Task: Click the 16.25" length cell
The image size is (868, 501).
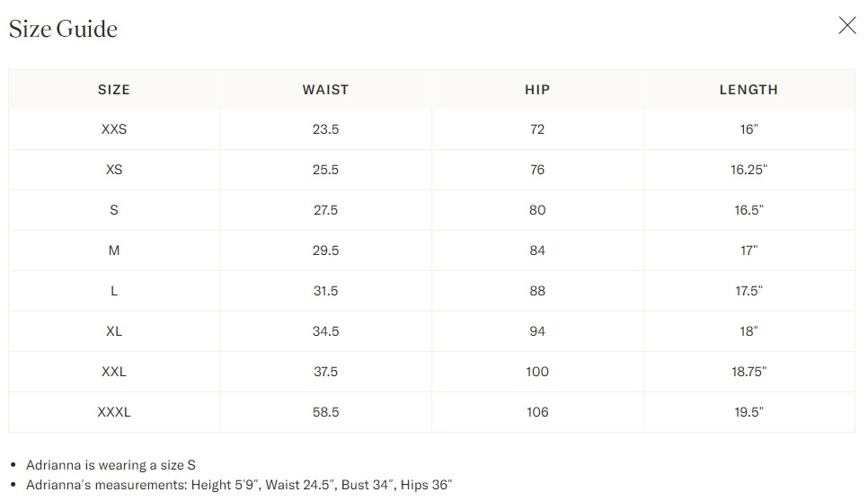Action: coord(748,170)
